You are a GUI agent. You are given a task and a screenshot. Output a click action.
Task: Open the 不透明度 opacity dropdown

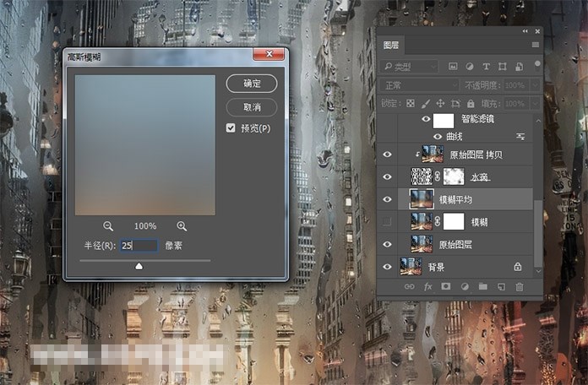(x=536, y=85)
